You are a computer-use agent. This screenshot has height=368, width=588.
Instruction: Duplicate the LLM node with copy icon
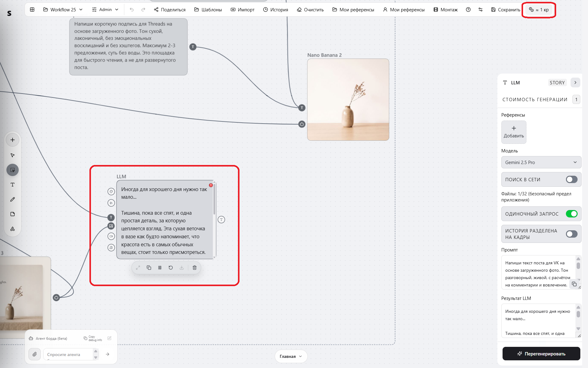tap(149, 268)
